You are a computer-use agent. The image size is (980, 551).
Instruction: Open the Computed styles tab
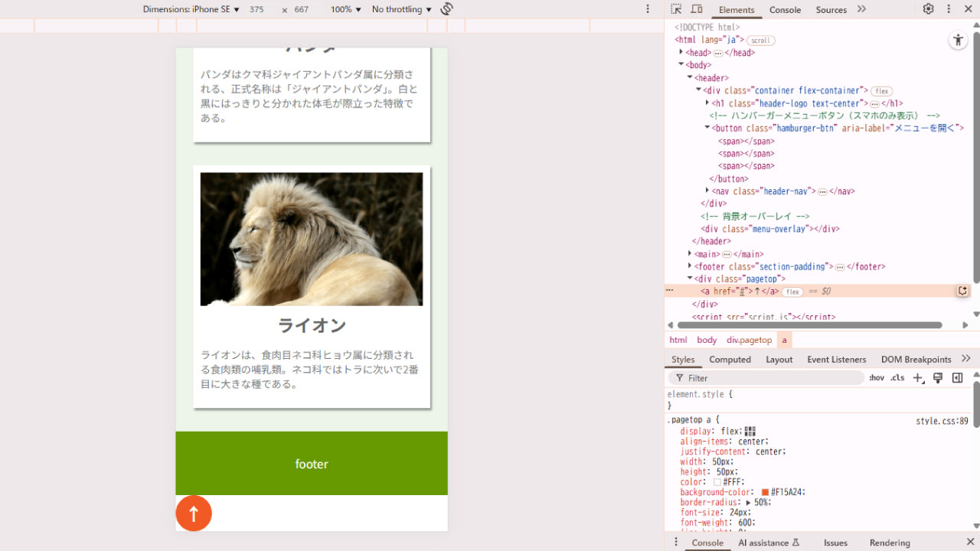tap(730, 359)
